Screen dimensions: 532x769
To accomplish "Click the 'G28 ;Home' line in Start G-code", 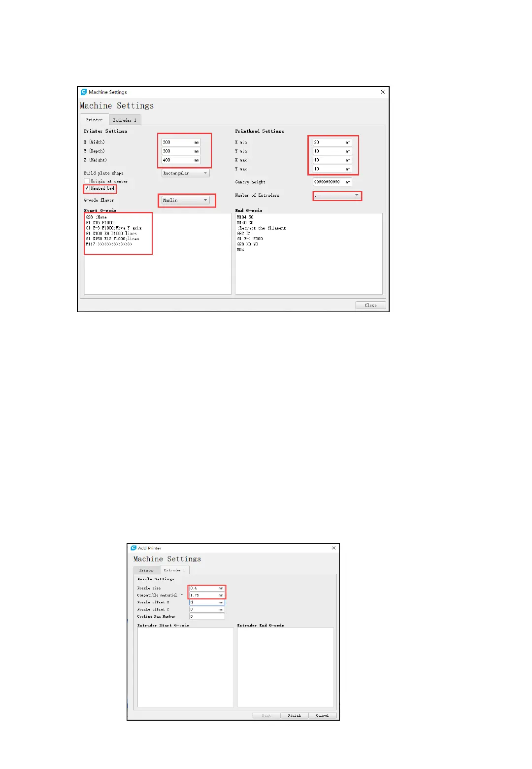I will [97, 217].
